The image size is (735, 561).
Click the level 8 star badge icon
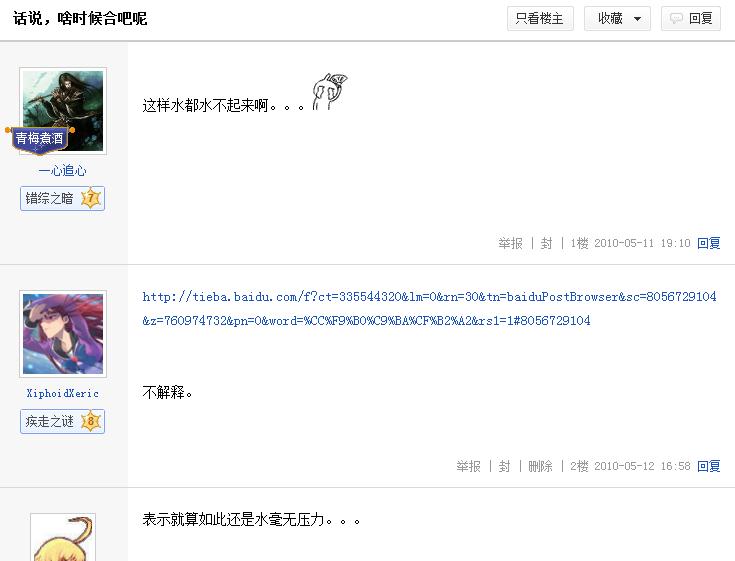tap(91, 421)
